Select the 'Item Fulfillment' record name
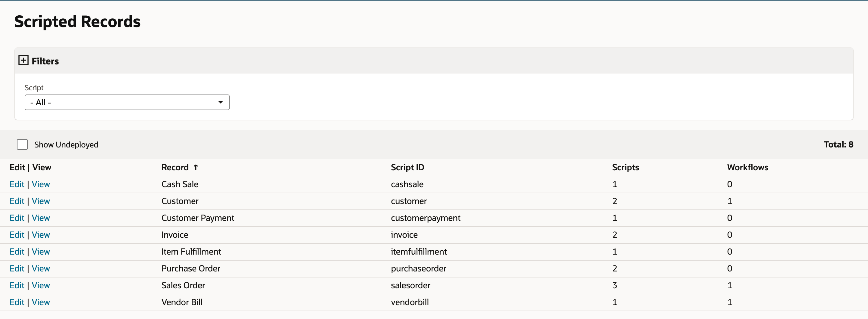The width and height of the screenshot is (868, 319). click(x=191, y=252)
